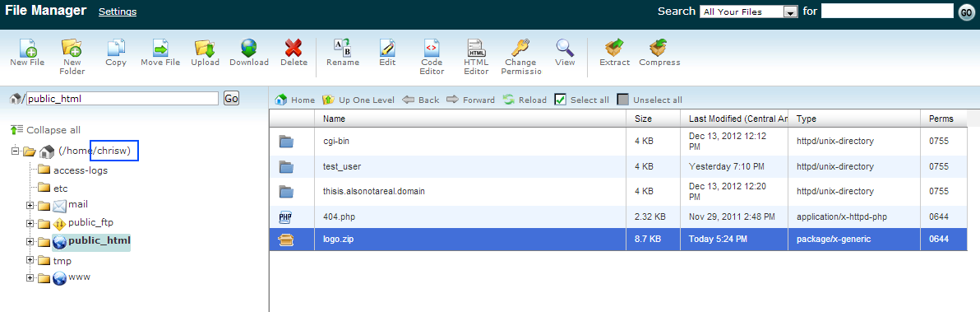Click the test_user folder name
Screen dimensions: 980x312
click(x=342, y=167)
